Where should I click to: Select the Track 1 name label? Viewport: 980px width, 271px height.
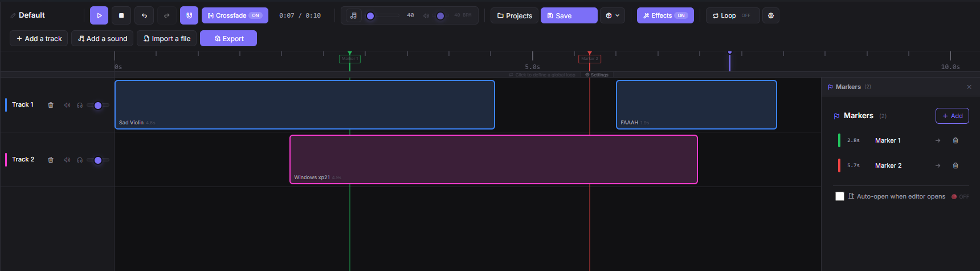tap(23, 104)
